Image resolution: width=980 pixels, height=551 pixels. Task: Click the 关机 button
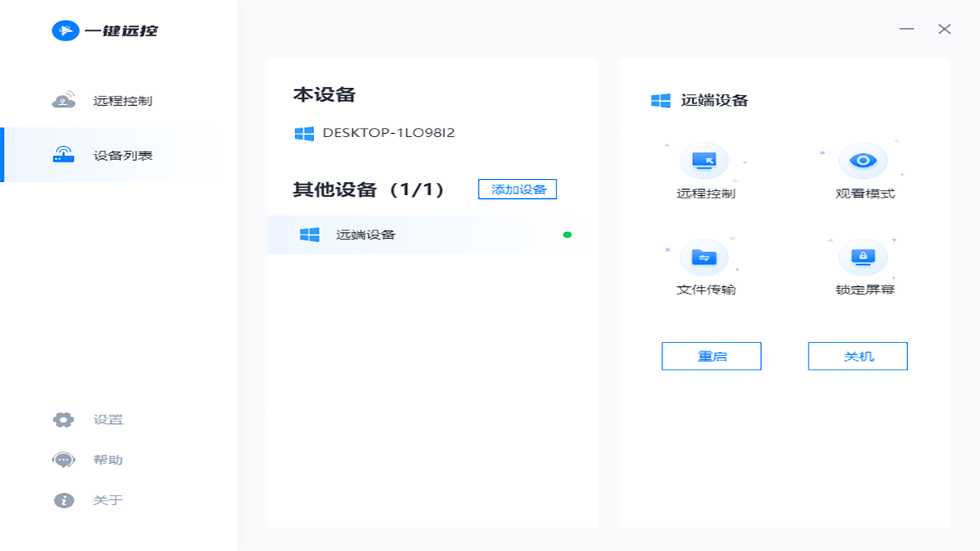coord(858,356)
